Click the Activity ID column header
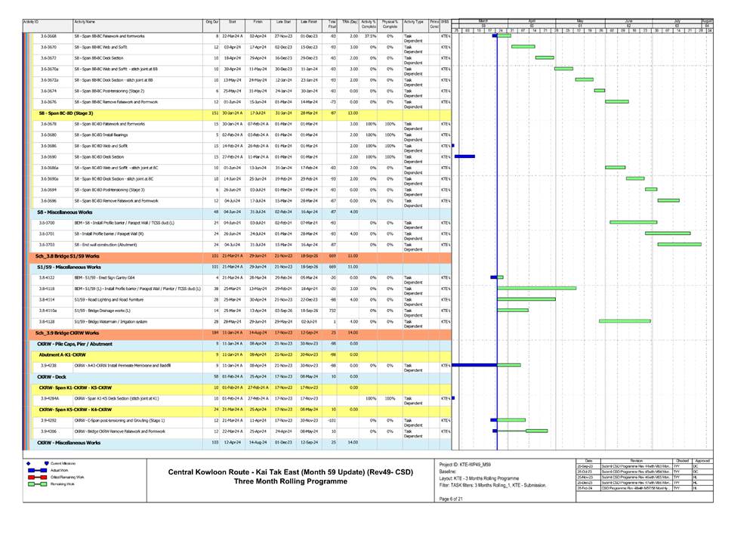 pyautogui.click(x=33, y=23)
